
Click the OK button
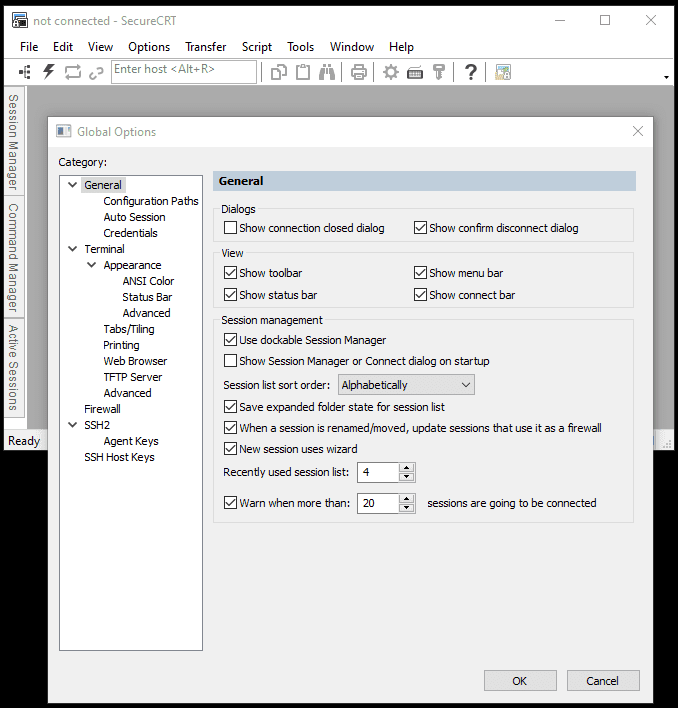[520, 680]
